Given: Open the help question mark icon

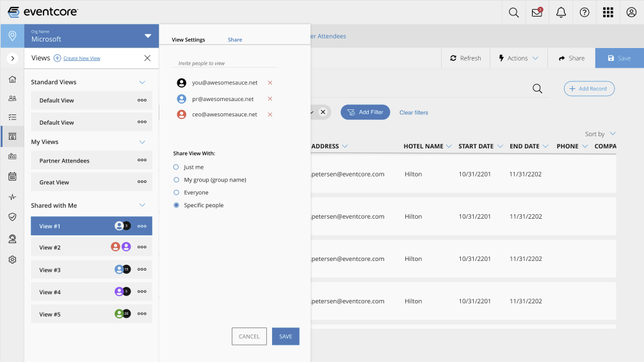Looking at the screenshot, I should point(584,12).
